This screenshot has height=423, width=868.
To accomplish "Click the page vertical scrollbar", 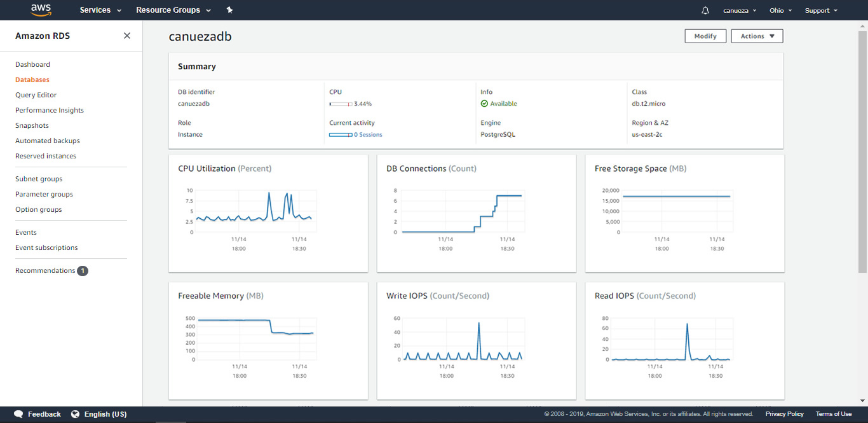I will [862, 153].
